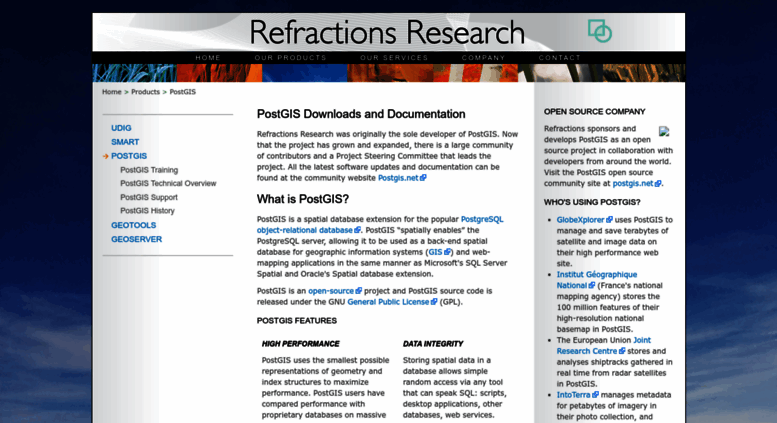Screen dimensions: 777x423
Task: Open the OUR PRODUCTS menu
Action: click(290, 57)
